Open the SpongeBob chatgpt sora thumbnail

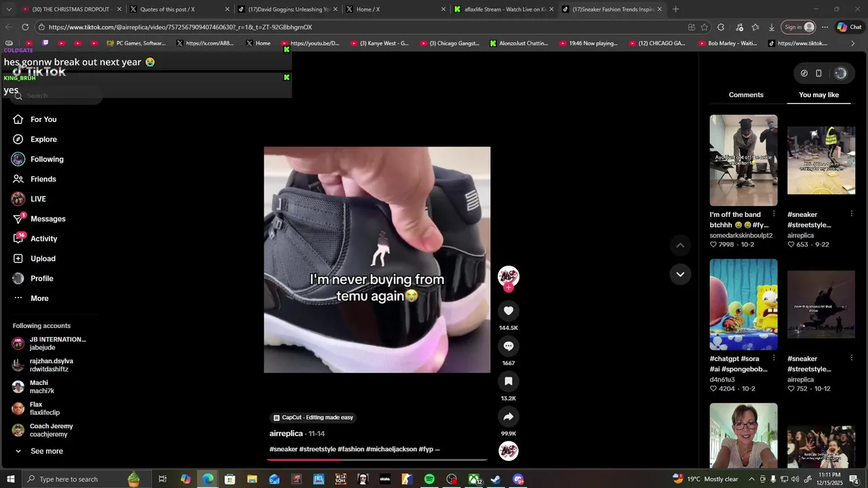click(743, 304)
